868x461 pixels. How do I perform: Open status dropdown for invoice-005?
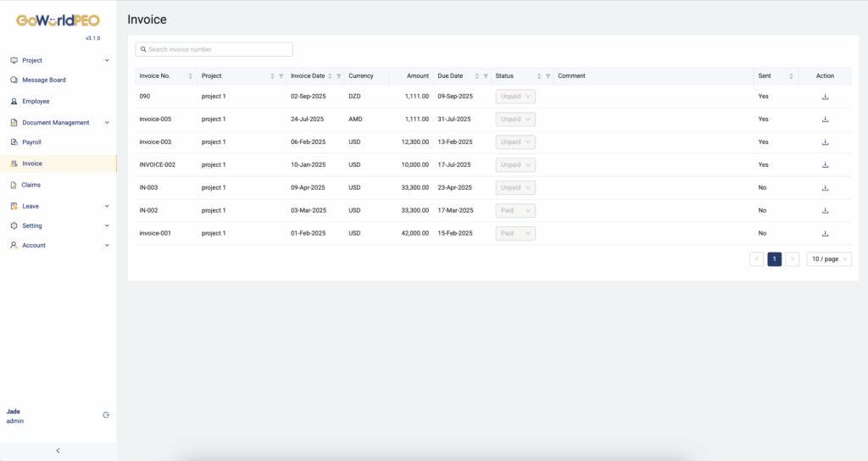[515, 119]
